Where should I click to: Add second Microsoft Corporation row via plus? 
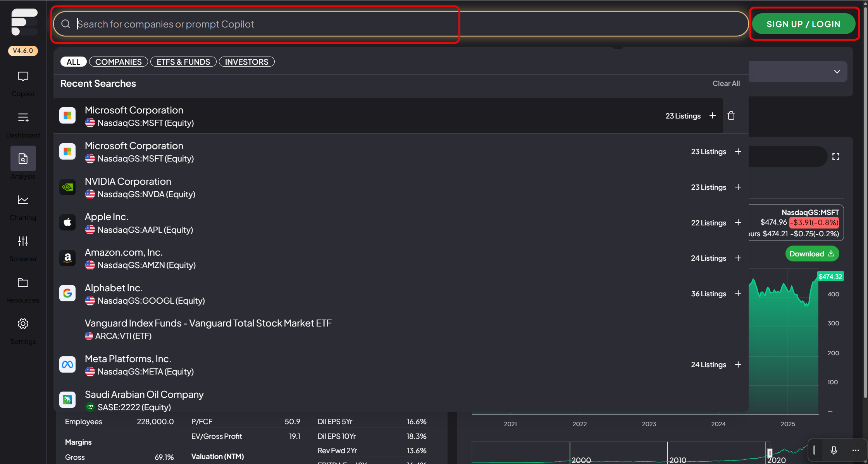coord(738,151)
